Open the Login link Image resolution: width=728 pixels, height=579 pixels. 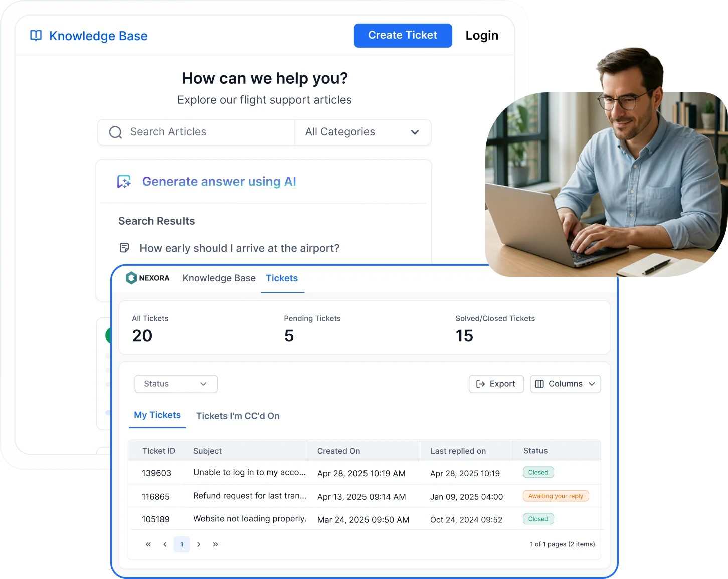(482, 35)
